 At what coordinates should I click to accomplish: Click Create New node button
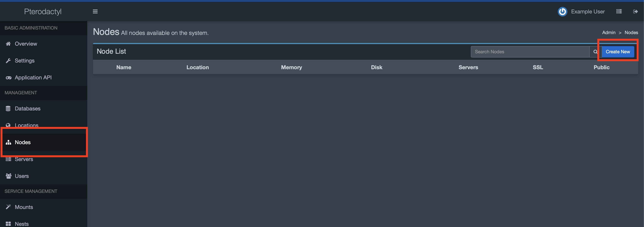(x=618, y=52)
